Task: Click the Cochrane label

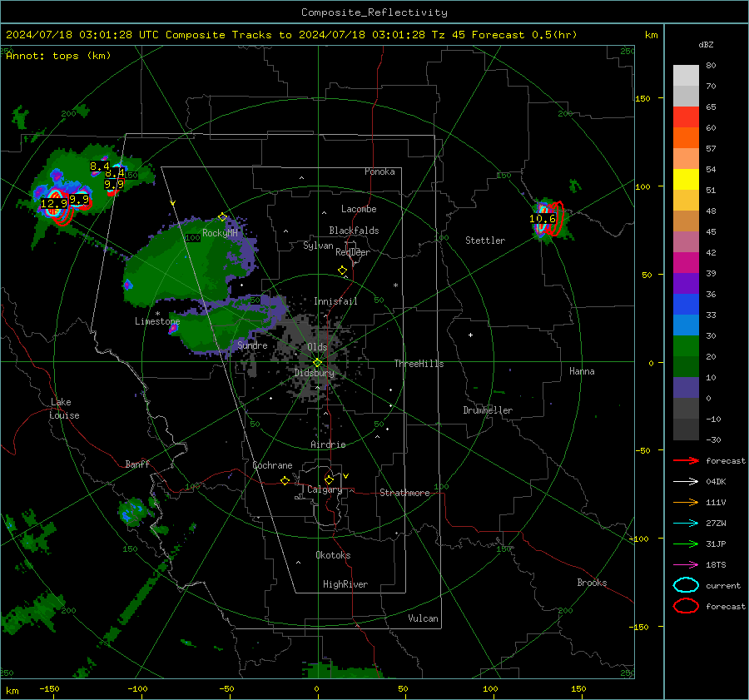Action: [x=272, y=465]
